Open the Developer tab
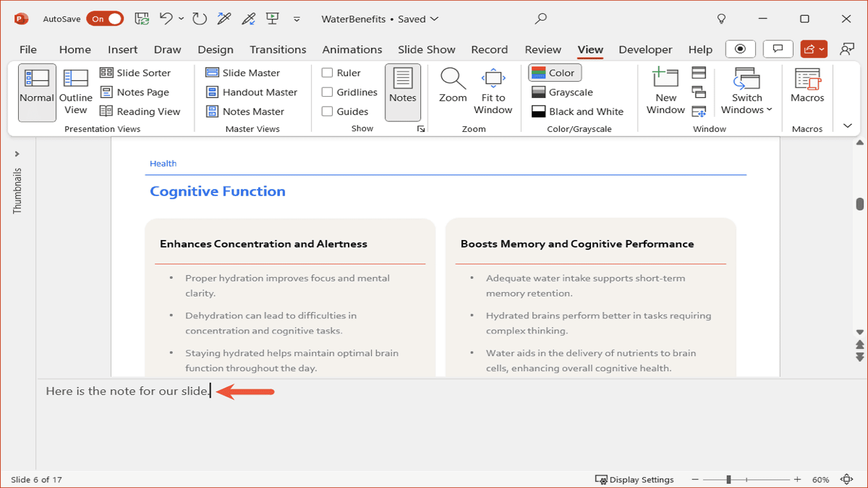 click(645, 49)
